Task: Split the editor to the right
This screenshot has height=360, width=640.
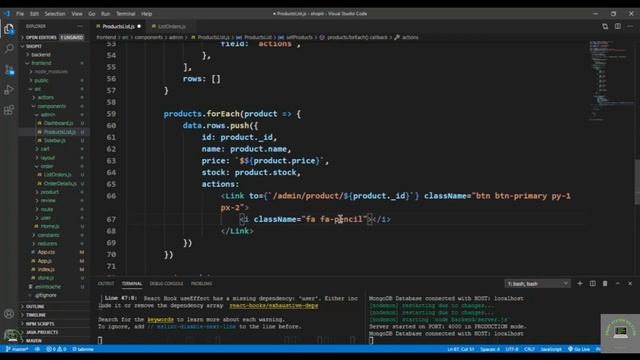Action: tap(618, 27)
